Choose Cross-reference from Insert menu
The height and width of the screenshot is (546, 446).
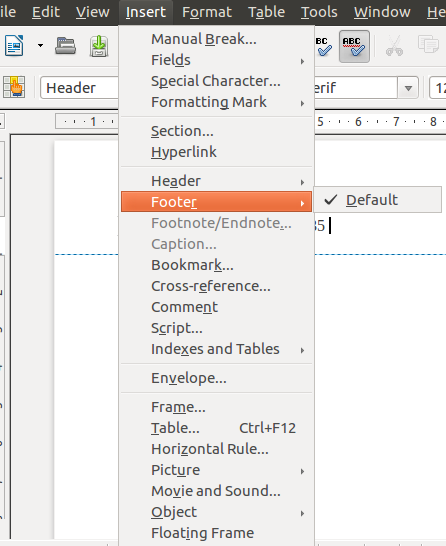click(x=216, y=286)
